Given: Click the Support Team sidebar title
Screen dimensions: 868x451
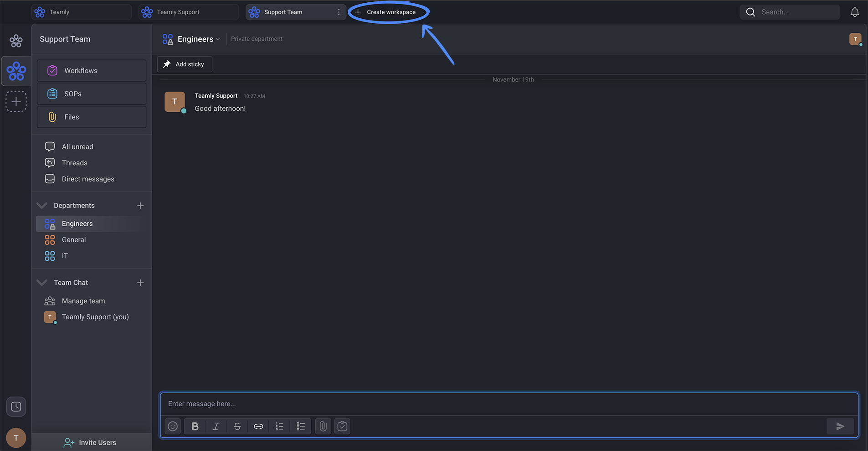Looking at the screenshot, I should 65,39.
